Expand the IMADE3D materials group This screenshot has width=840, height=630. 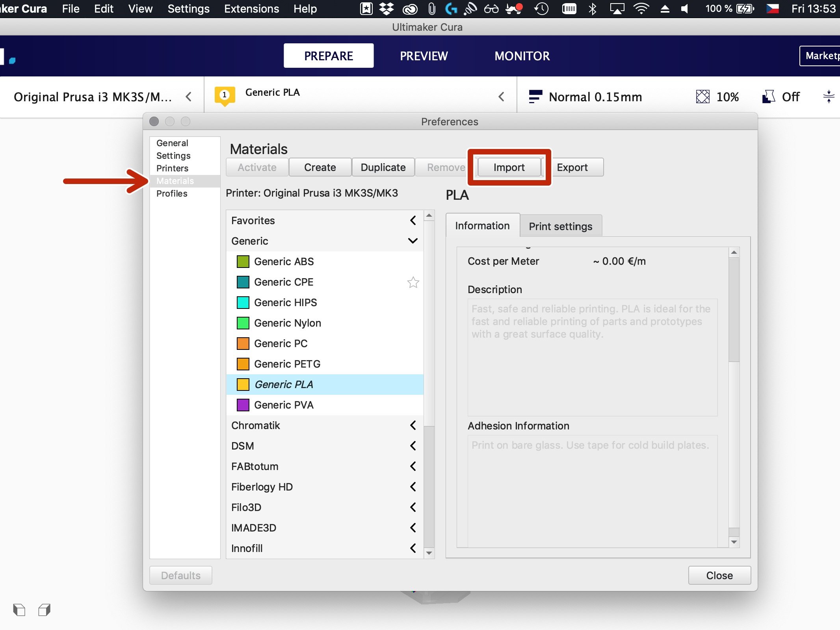(413, 528)
